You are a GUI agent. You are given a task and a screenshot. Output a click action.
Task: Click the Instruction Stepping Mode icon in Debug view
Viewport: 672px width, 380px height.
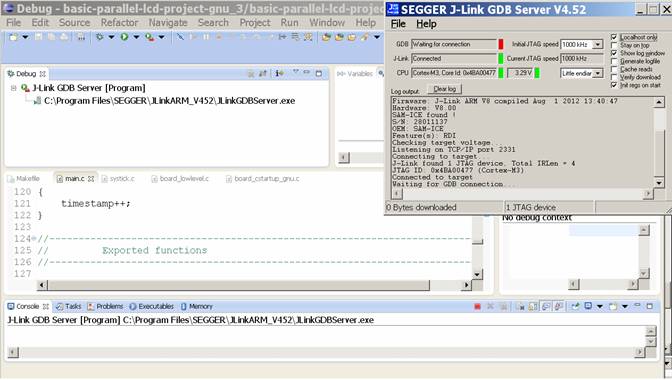tap(279, 74)
